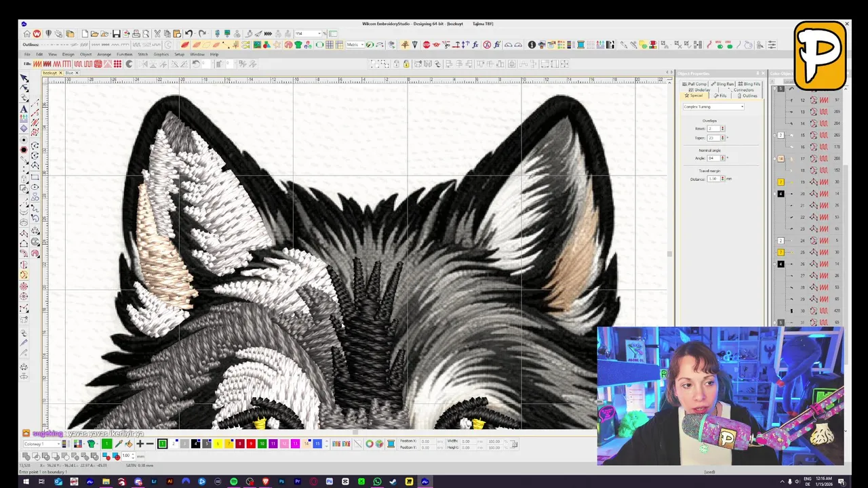Open Photoshop from the taskbar
The height and width of the screenshot is (488, 868).
click(281, 482)
